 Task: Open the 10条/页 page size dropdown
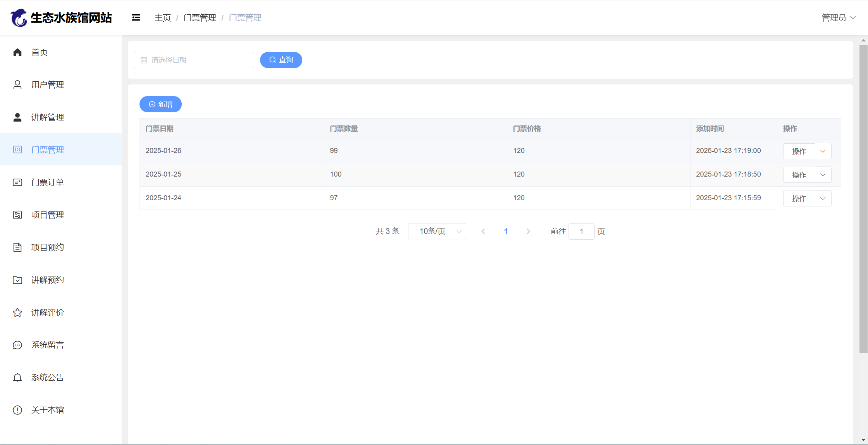tap(437, 231)
